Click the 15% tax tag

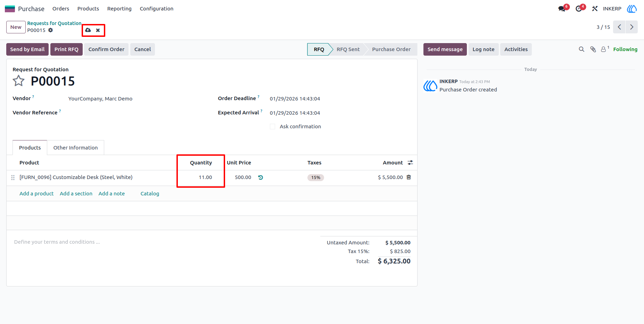[315, 178]
